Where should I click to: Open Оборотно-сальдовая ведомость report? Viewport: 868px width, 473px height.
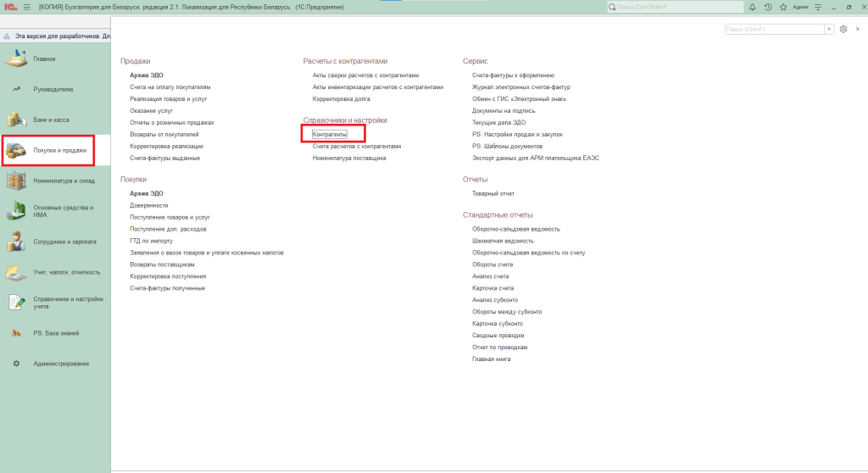tap(515, 229)
